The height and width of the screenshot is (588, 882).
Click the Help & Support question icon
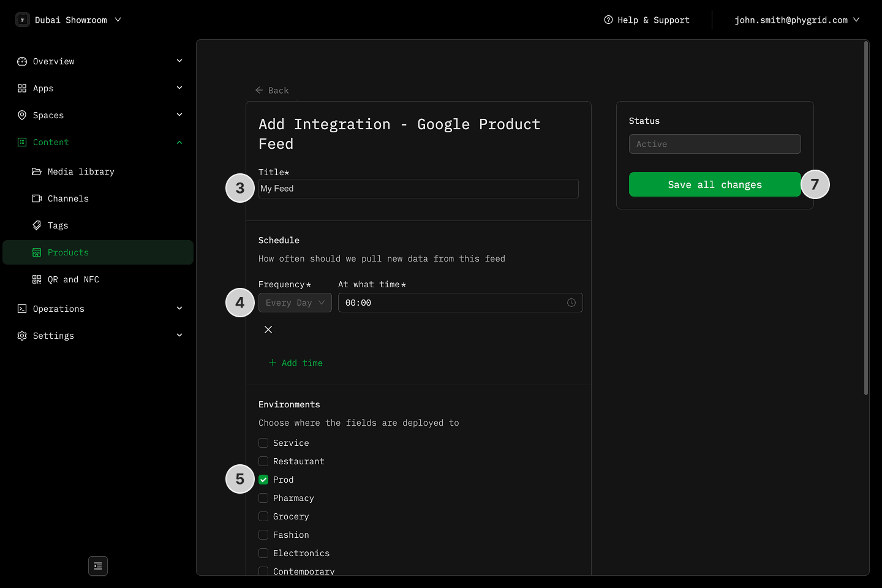click(x=608, y=20)
